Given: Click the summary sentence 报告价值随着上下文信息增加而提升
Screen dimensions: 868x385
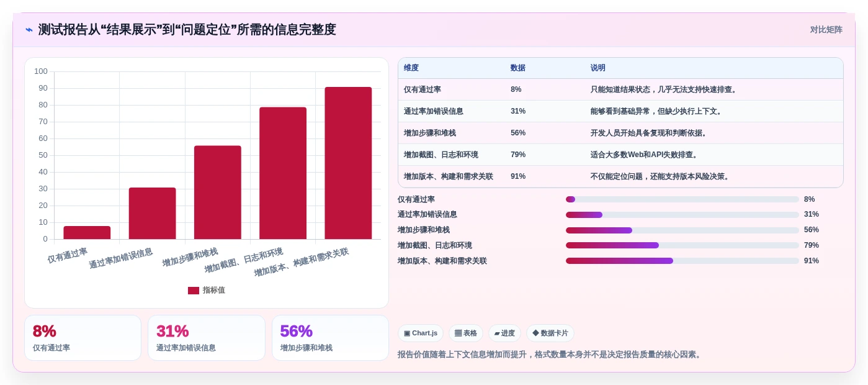Looking at the screenshot, I should 550,355.
